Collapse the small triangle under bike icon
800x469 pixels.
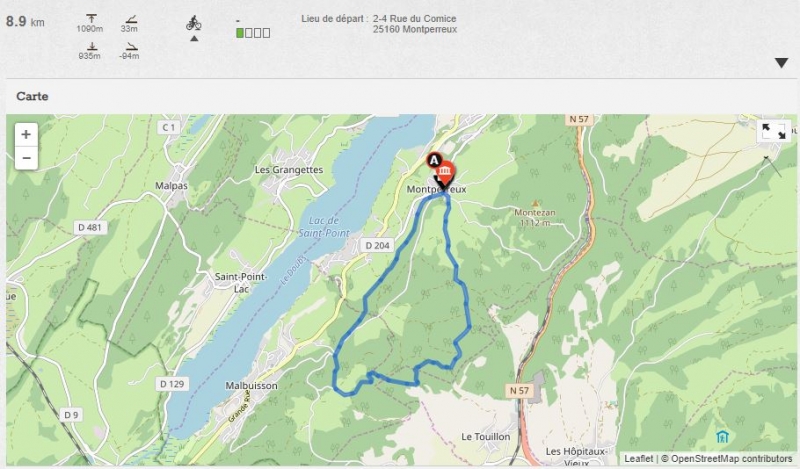(x=194, y=38)
